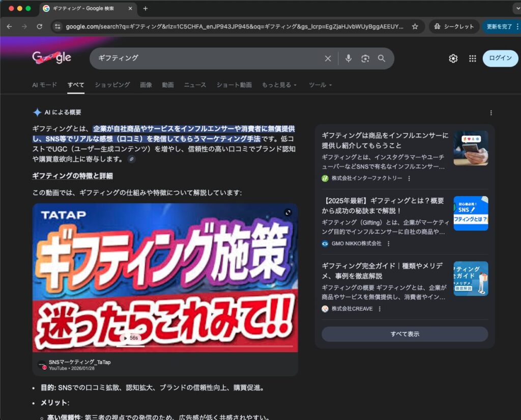
Task: Open Google Lens image search
Action: tap(365, 59)
